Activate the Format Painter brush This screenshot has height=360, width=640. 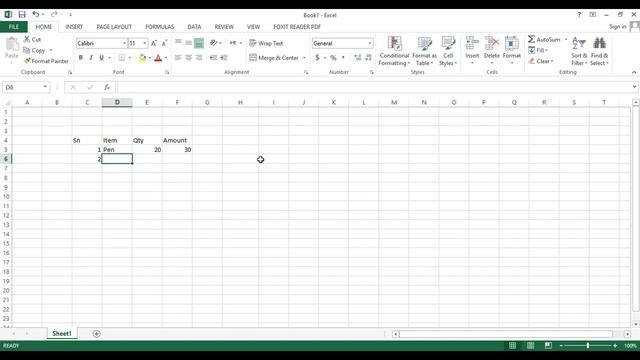click(x=27, y=61)
